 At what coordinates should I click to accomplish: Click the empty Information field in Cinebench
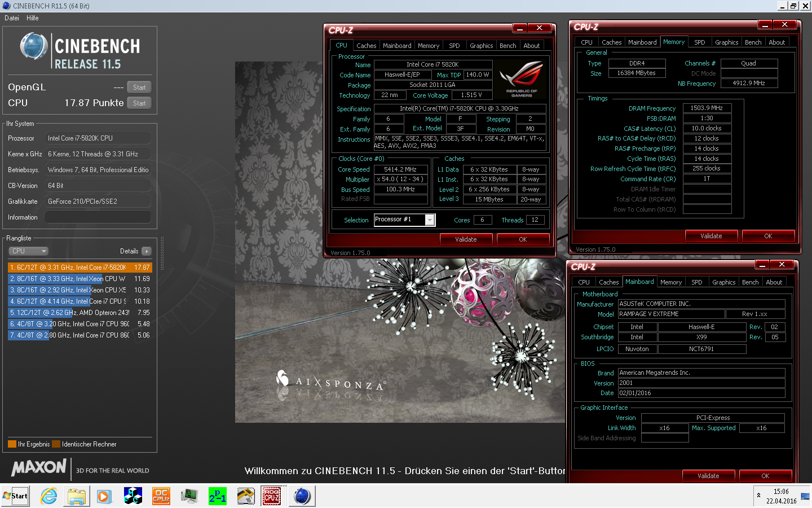(98, 217)
